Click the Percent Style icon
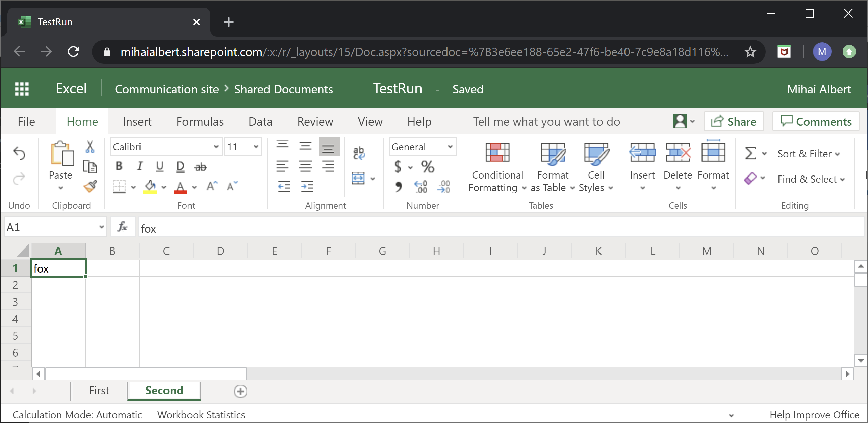868x423 pixels. click(x=428, y=167)
